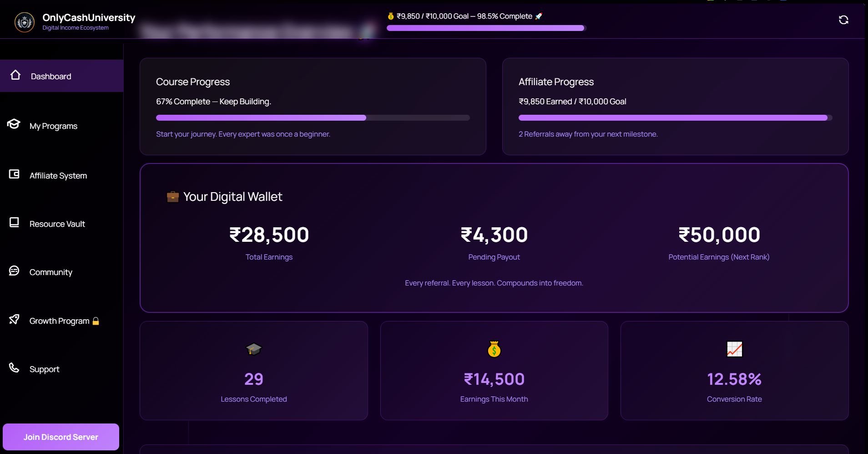Click the Community chat bubble icon
868x454 pixels.
[x=14, y=271]
